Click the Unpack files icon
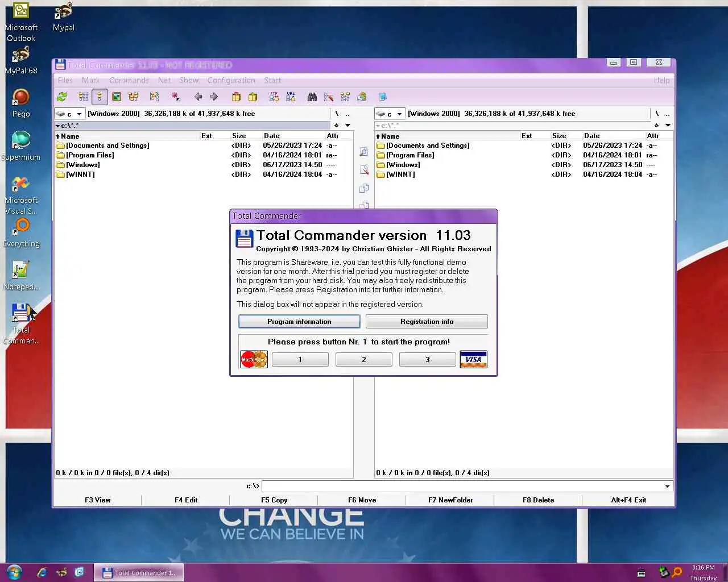 point(253,97)
